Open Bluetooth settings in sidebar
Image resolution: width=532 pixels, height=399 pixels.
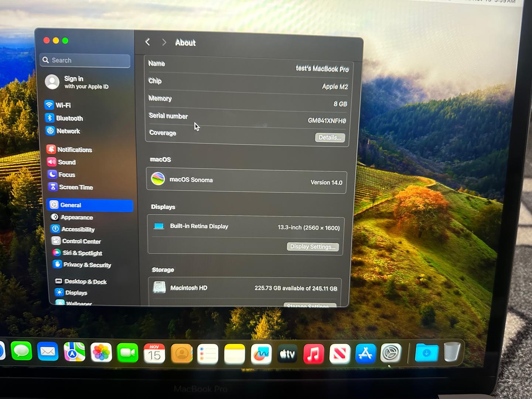[64, 118]
